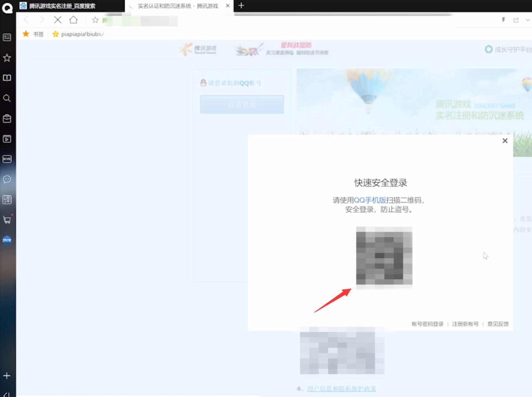Click the QQ手机版 link
Viewport: 532px width, 397px height.
click(x=370, y=200)
